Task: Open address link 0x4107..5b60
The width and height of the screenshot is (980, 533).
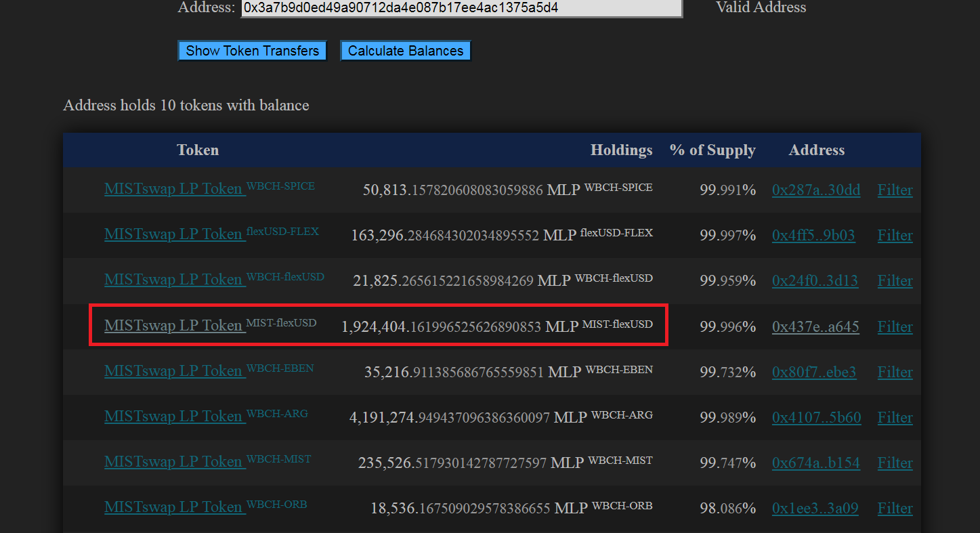Action: click(x=817, y=417)
